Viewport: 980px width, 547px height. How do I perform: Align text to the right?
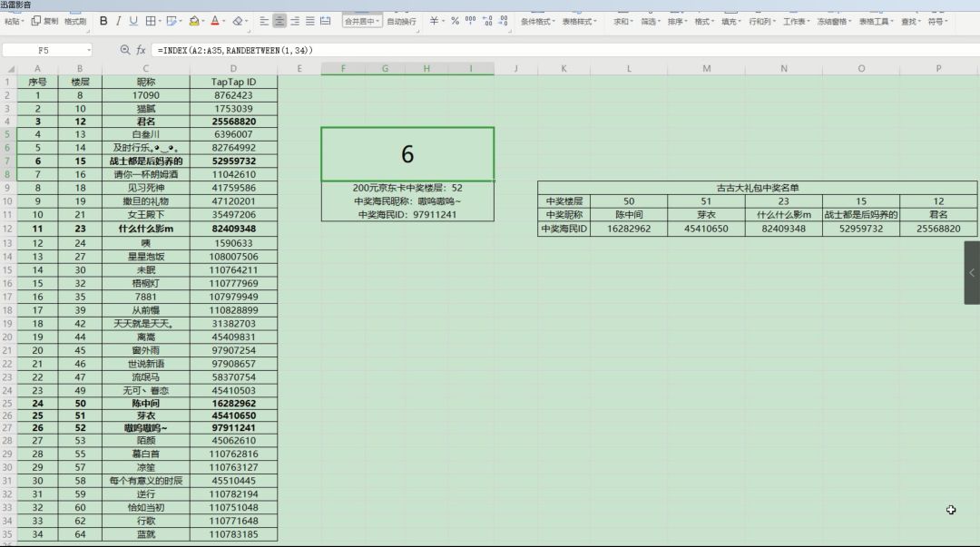[x=294, y=21]
